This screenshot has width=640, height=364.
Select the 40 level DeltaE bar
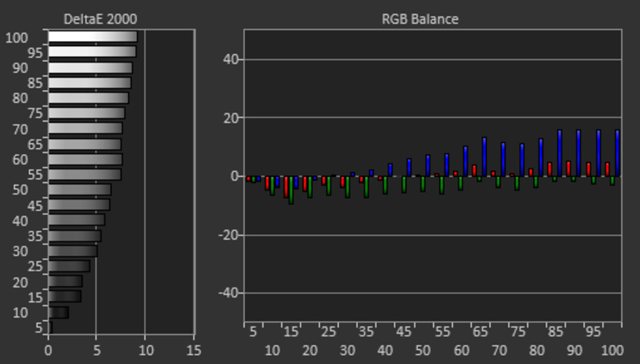click(x=76, y=220)
